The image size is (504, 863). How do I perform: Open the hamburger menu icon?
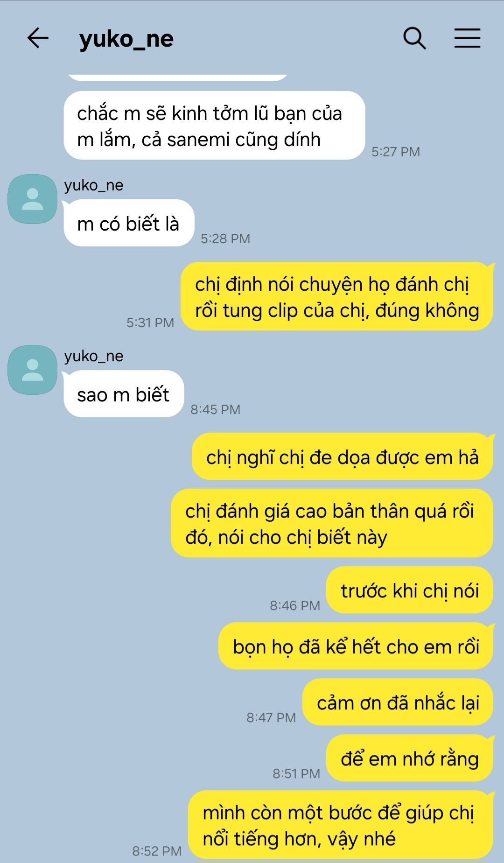(x=467, y=38)
